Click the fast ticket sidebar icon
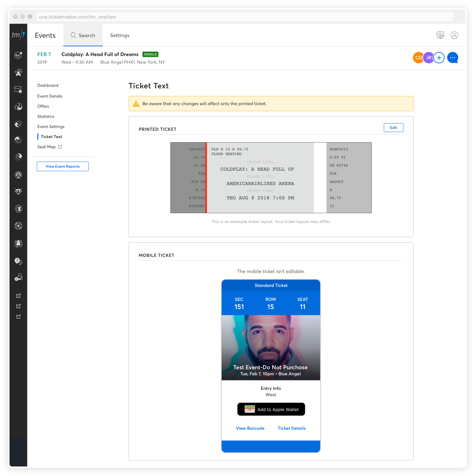This screenshot has width=475, height=476. point(18,209)
